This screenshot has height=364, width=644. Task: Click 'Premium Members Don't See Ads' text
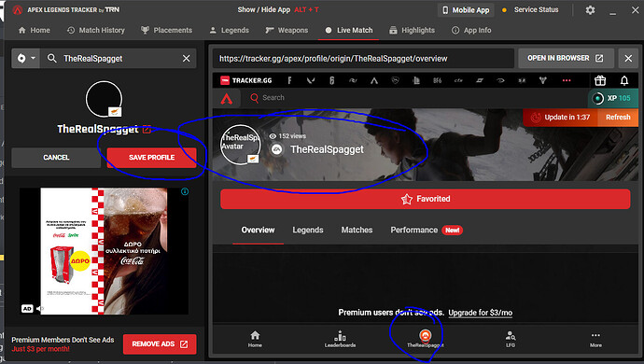[x=63, y=340]
